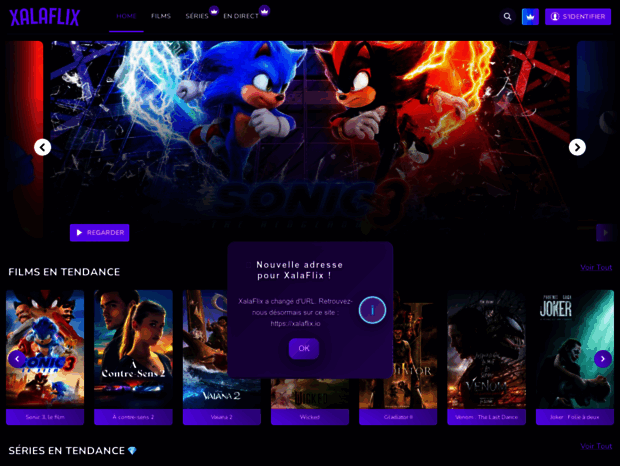Open the Venom The Last Dance poster
The image size is (620, 466).
click(x=486, y=349)
